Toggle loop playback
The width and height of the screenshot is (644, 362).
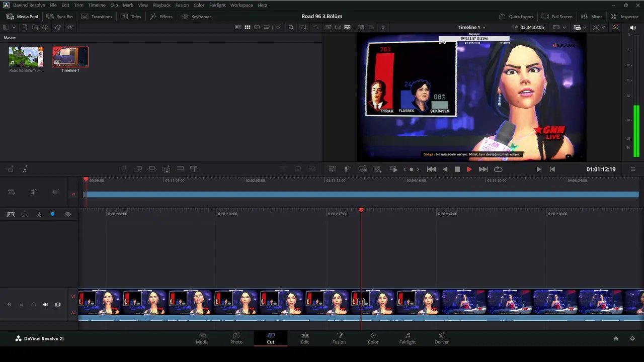(498, 169)
